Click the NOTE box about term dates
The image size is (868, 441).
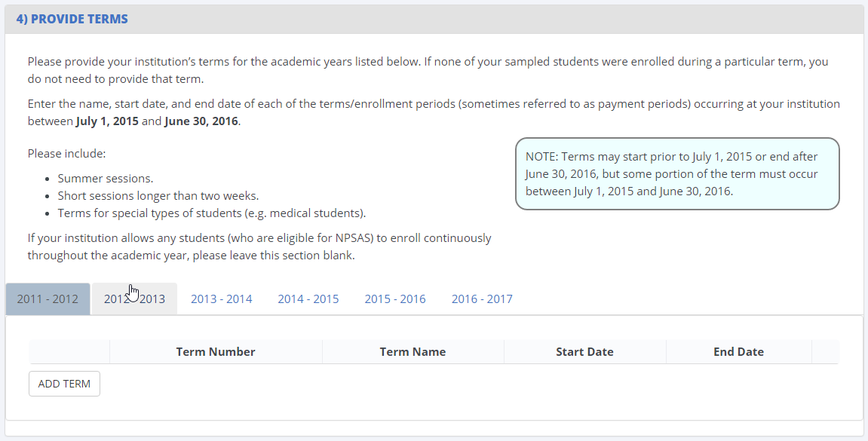coord(676,173)
